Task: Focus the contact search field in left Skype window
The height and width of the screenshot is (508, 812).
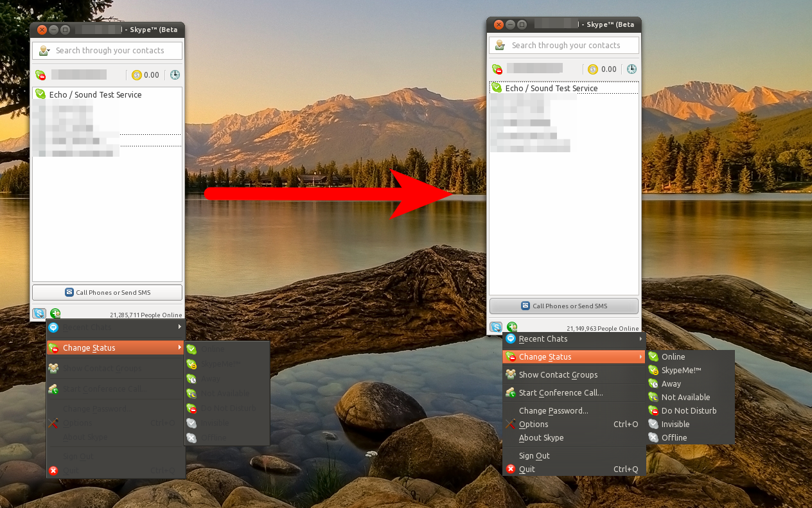Action: click(107, 51)
